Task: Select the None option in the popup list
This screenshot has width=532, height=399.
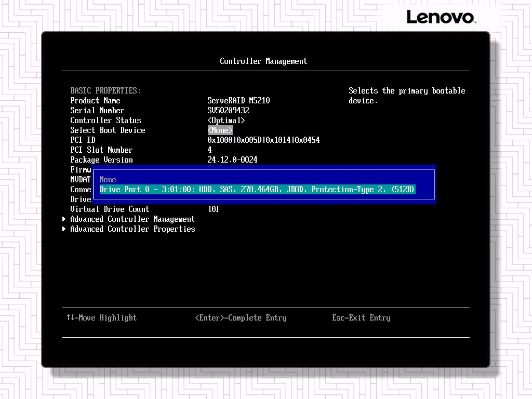Action: point(108,180)
